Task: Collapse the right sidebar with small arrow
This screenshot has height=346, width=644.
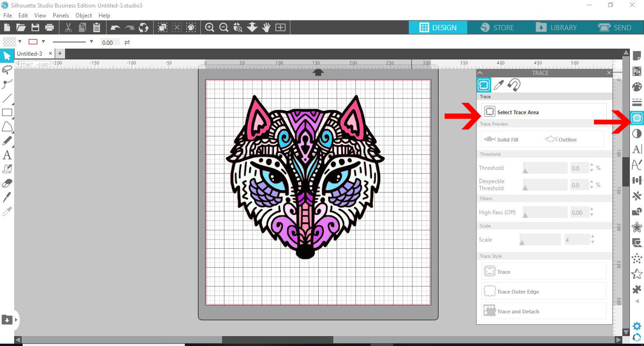Action: pyautogui.click(x=637, y=301)
